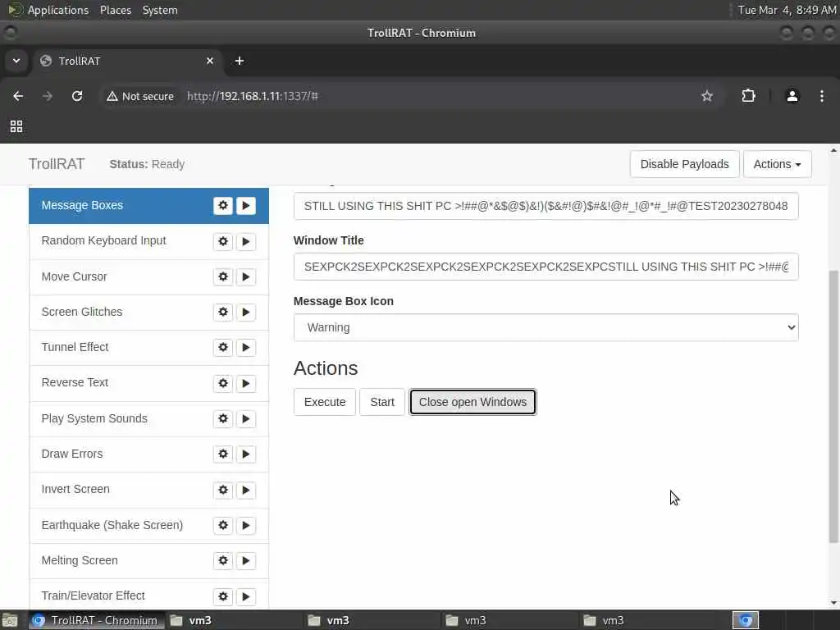Reload the TrollRAT page
Image resolution: width=840 pixels, height=630 pixels.
(77, 96)
